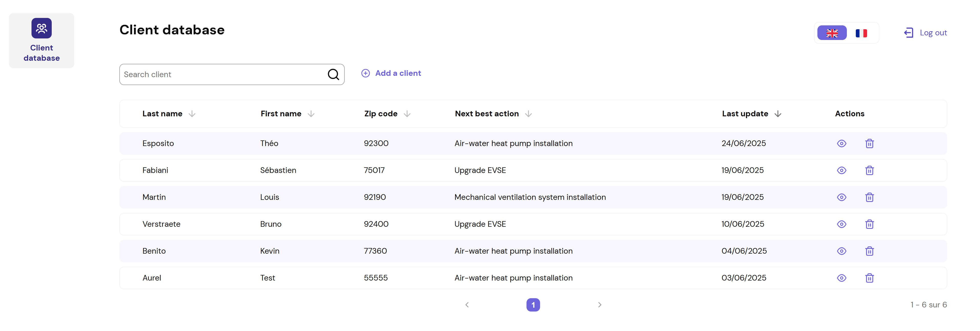The width and height of the screenshot is (980, 331).
Task: Focus the Search client field
Action: pos(232,75)
